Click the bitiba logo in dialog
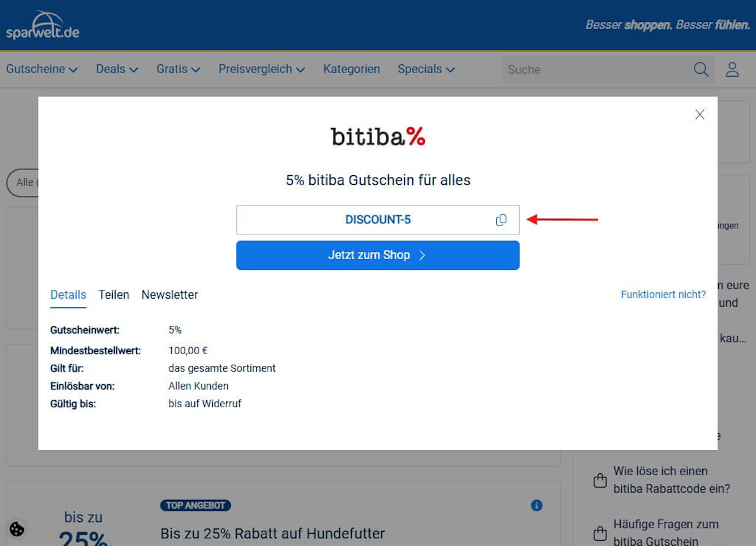756x546 pixels. click(378, 136)
